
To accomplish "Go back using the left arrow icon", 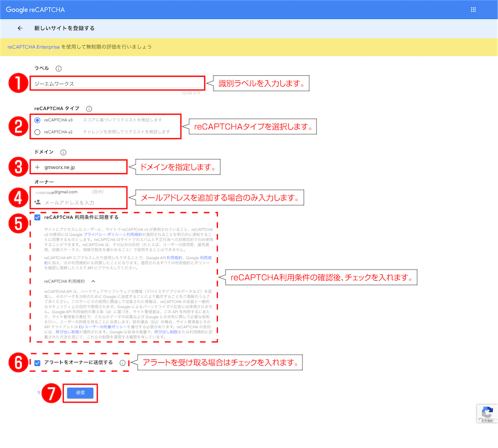I will click(20, 28).
